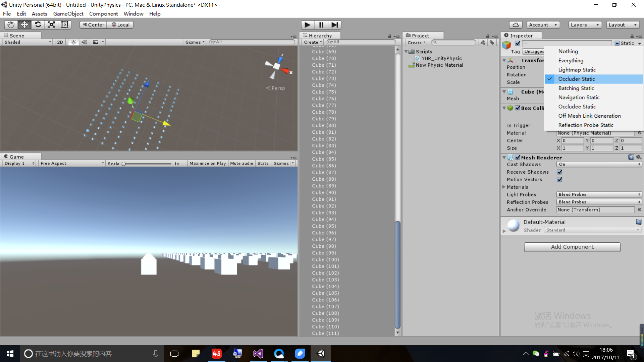Choose Batching Static from menu

coord(576,88)
